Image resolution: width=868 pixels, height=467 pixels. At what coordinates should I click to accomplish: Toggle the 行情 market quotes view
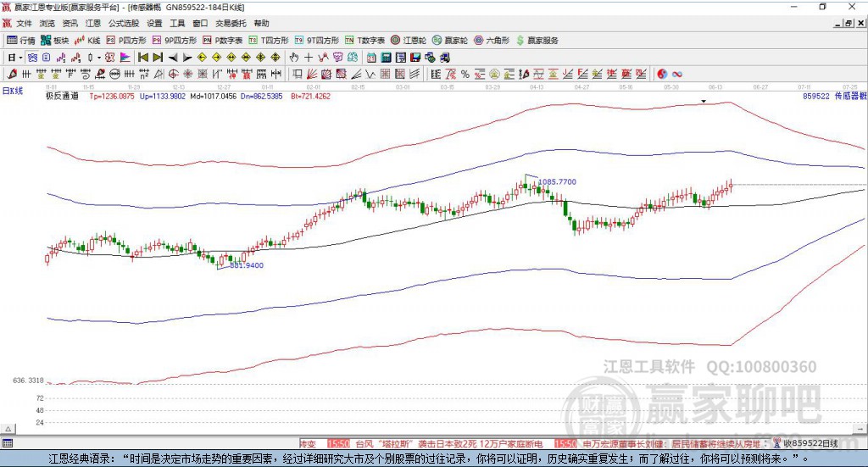tap(20, 41)
